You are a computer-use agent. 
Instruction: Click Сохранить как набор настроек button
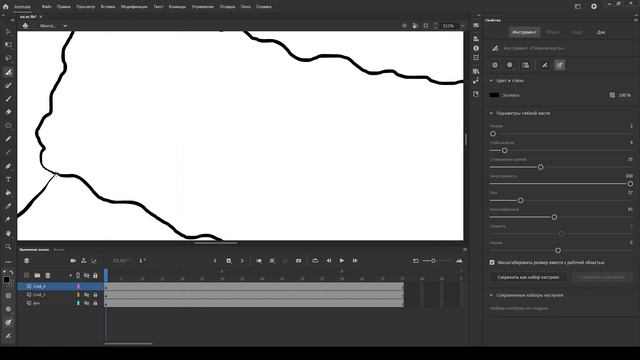[x=528, y=277]
